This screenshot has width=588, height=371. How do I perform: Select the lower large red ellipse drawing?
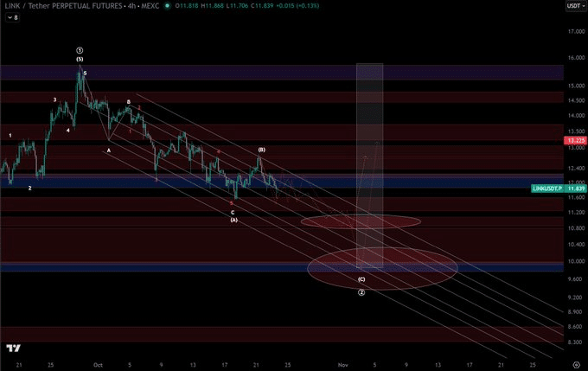(x=382, y=269)
